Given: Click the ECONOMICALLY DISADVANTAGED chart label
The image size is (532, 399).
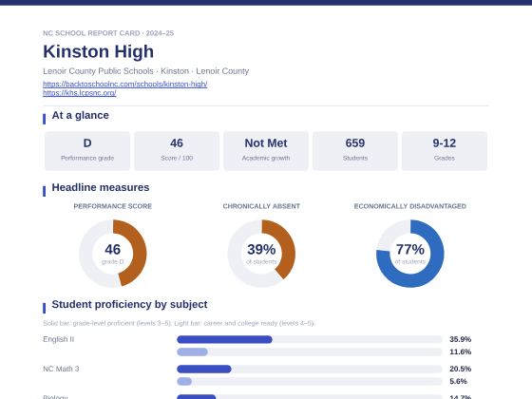Looking at the screenshot, I should 410,206.
